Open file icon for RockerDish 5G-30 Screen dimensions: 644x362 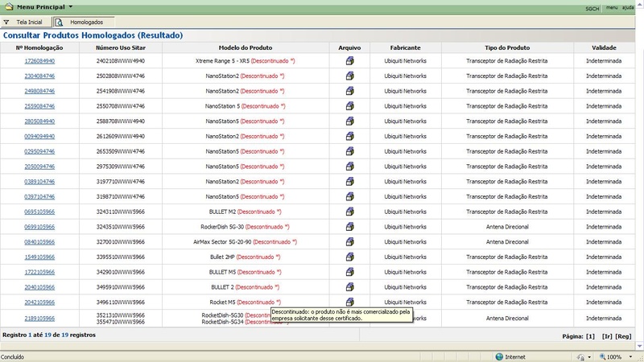click(349, 227)
